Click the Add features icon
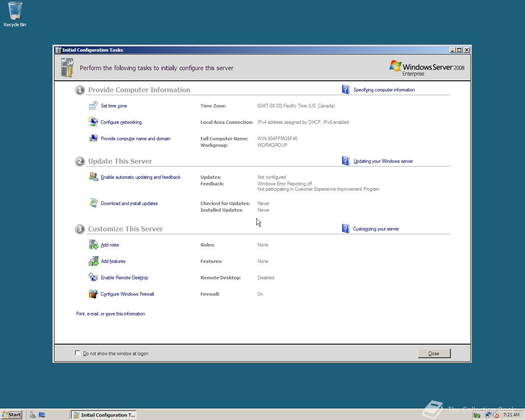525x420 pixels. point(94,261)
